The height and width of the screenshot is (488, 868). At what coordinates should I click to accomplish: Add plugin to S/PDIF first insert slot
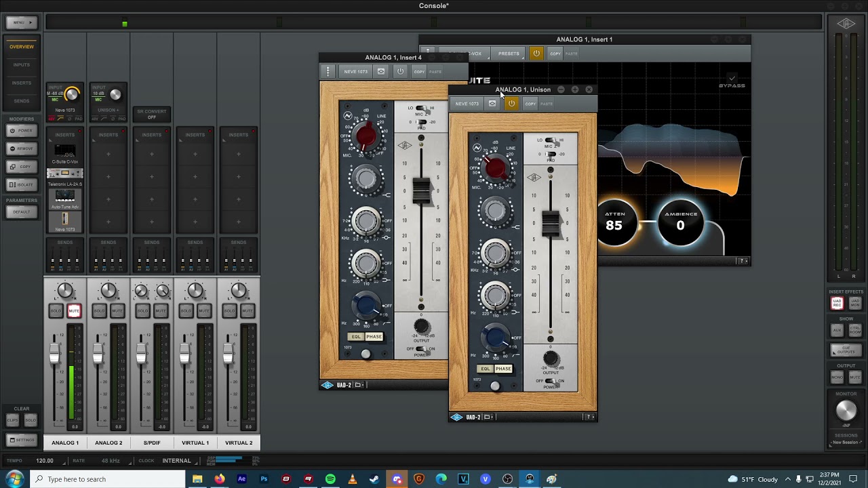pyautogui.click(x=152, y=154)
